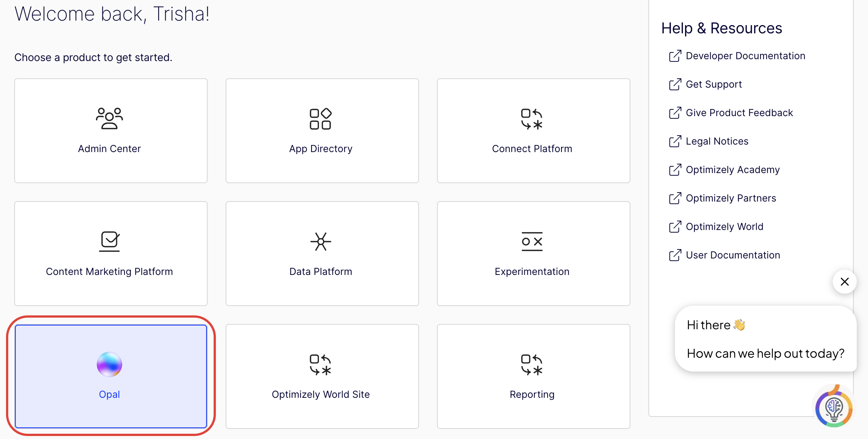The image size is (868, 439).
Task: Click the 'Hi there' chat greeting bubble
Action: click(716, 325)
